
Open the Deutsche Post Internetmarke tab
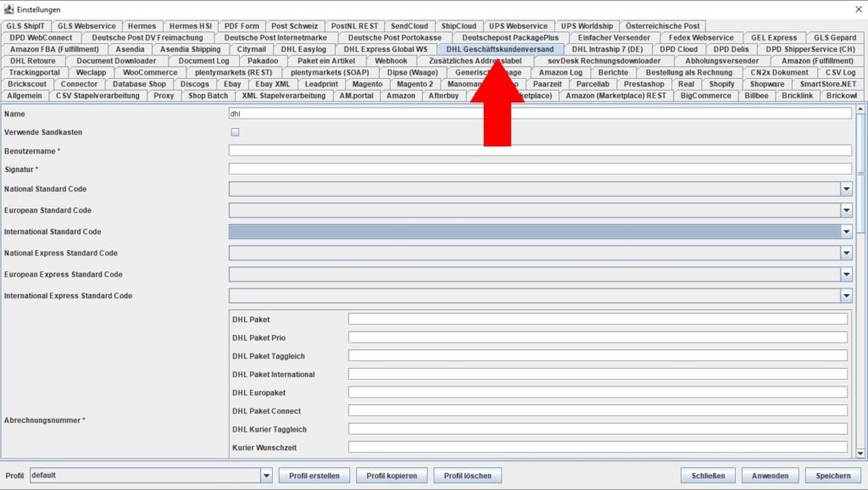(x=275, y=37)
